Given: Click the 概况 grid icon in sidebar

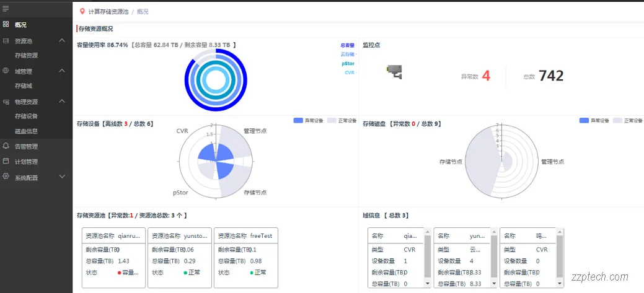Looking at the screenshot, I should point(6,24).
